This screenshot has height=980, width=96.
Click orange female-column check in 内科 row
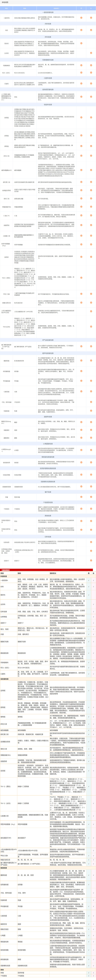coord(91,30)
